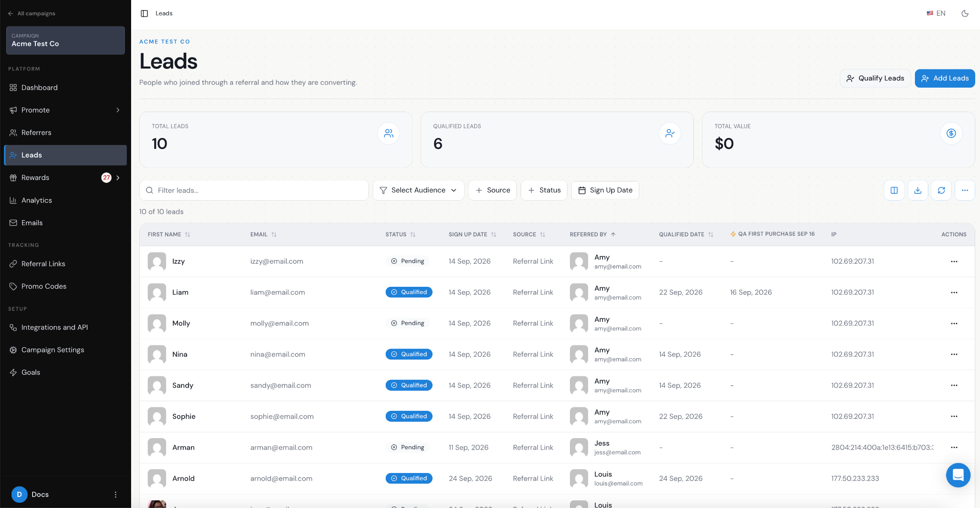Open Campaign Settings
980x508 pixels.
(x=65, y=350)
